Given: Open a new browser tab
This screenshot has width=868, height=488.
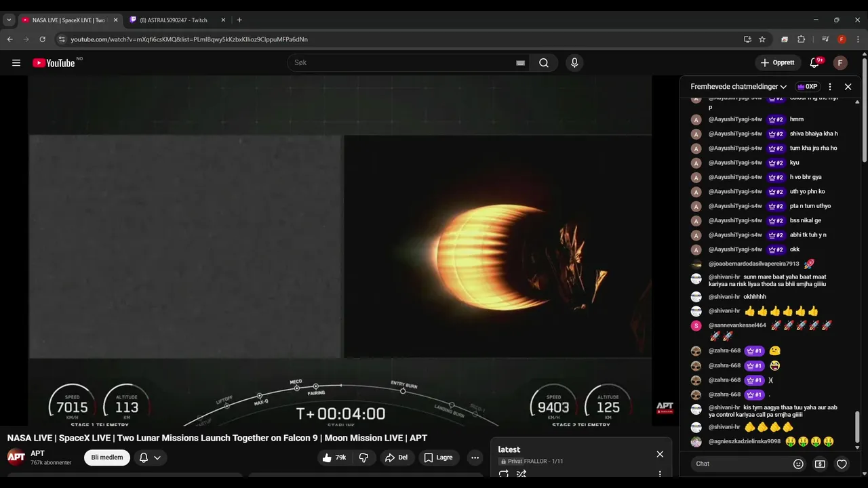Looking at the screenshot, I should click(239, 20).
